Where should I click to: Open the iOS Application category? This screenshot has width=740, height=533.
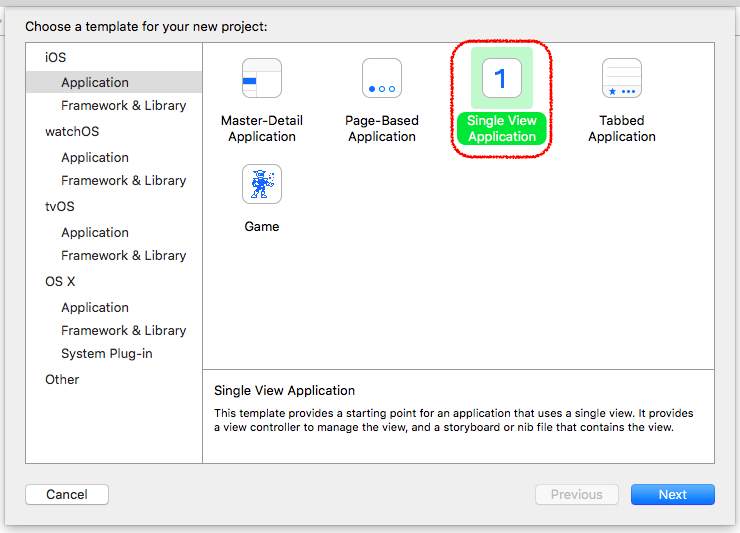coord(114,82)
